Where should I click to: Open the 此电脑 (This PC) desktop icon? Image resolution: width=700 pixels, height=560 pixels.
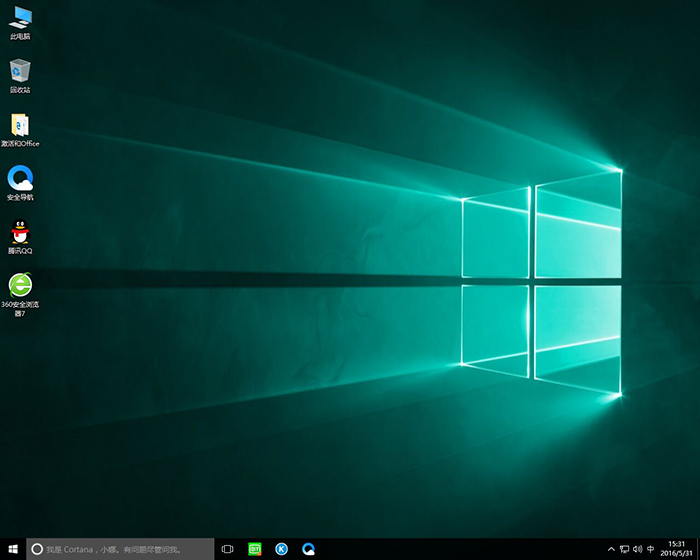tap(20, 17)
